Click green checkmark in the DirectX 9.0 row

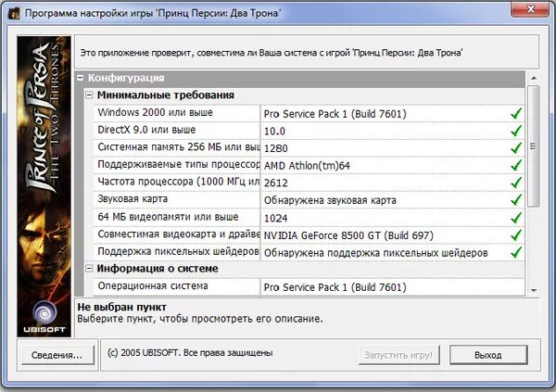(516, 131)
